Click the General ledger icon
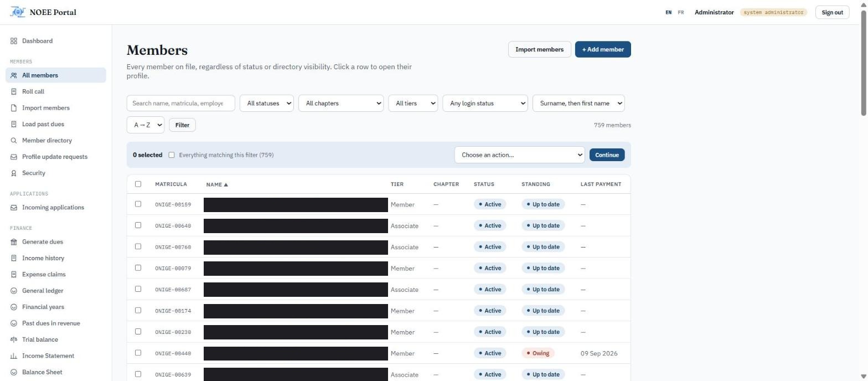Screen dimensions: 868x381 [14, 291]
